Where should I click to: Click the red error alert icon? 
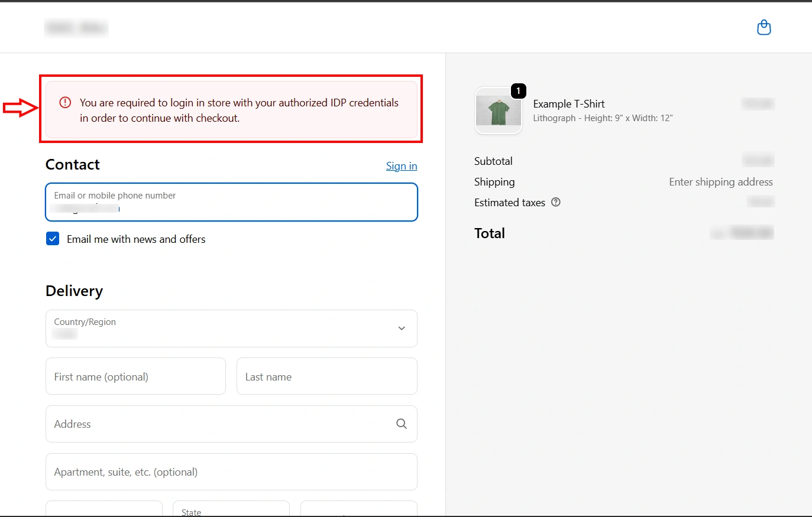(64, 102)
